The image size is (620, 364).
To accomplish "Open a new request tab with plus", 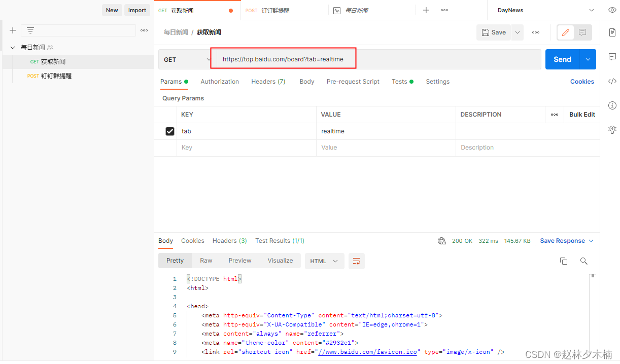I will (426, 10).
